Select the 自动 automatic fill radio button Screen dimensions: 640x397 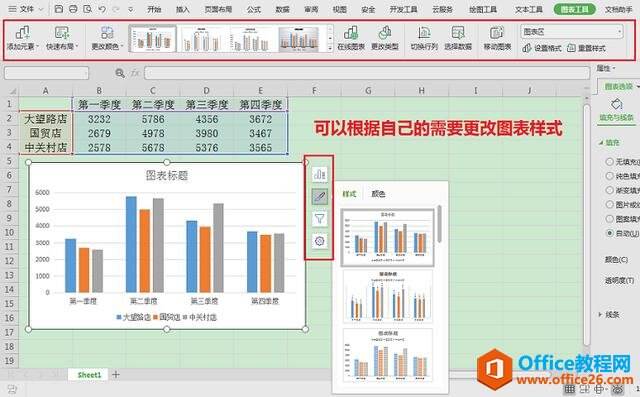[x=609, y=233]
